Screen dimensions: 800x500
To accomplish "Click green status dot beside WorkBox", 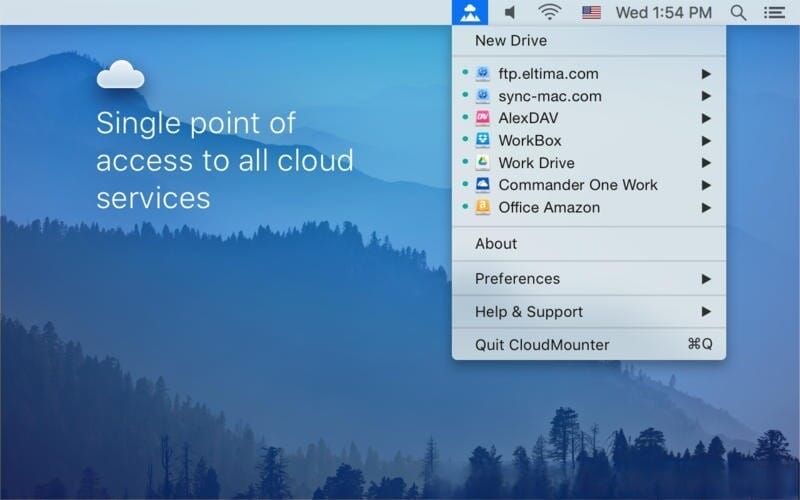I will coord(465,139).
